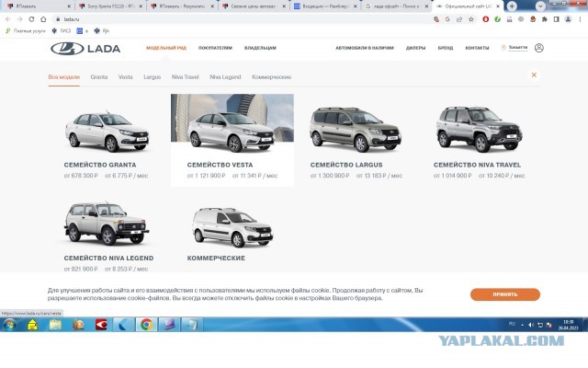Open the red Opera extension icon
This screenshot has height=368, width=588.
coord(486,19)
